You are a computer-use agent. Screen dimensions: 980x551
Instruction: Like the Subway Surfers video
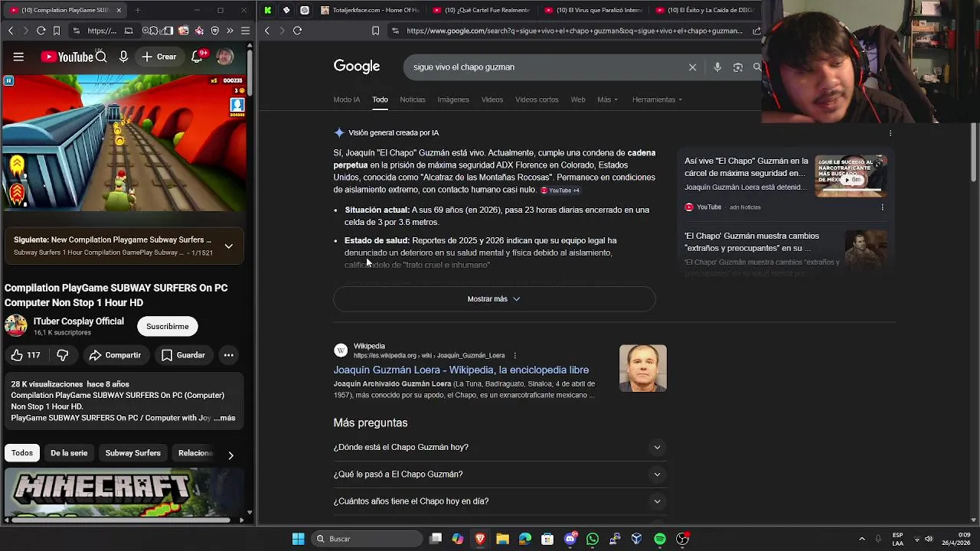(x=24, y=355)
